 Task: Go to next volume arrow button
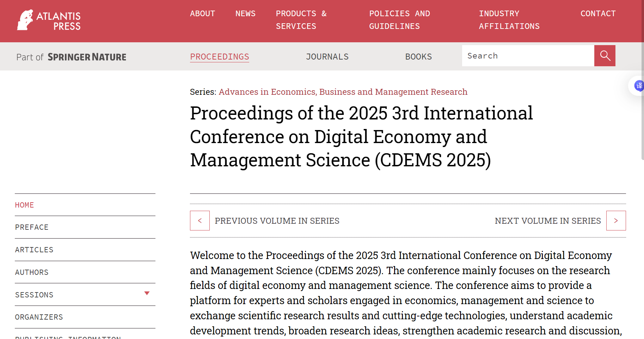[616, 221]
